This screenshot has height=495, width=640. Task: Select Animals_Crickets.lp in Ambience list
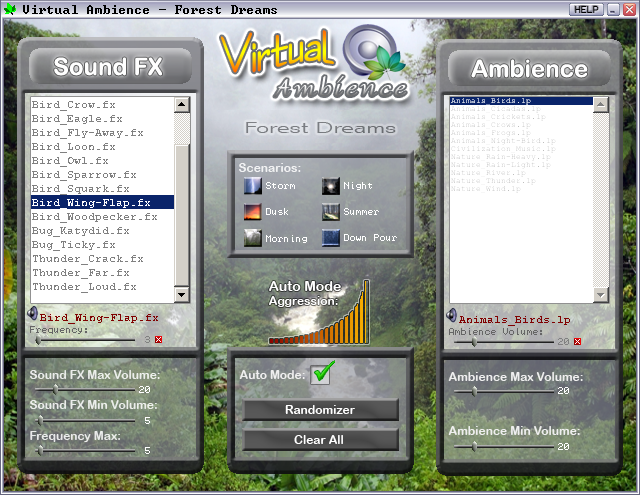pyautogui.click(x=521, y=117)
